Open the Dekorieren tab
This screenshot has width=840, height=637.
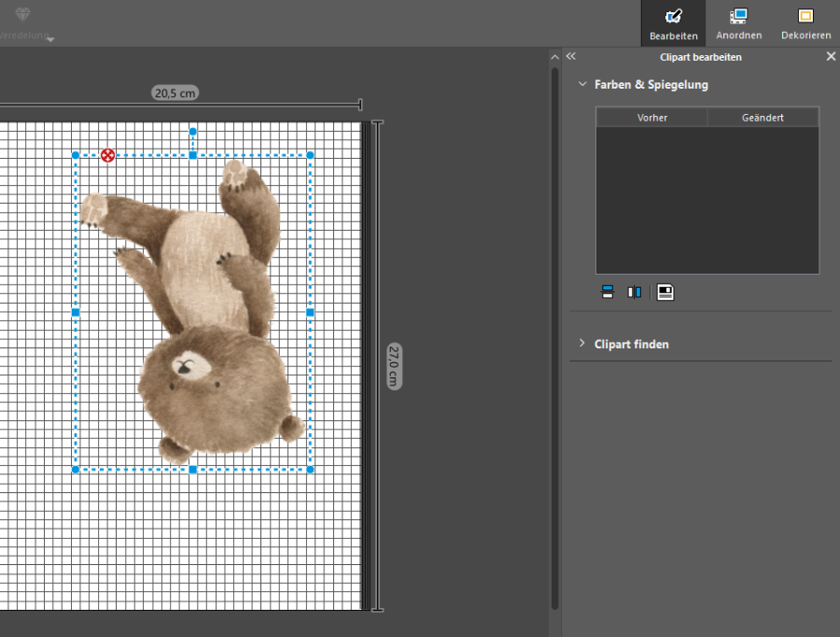click(x=805, y=24)
